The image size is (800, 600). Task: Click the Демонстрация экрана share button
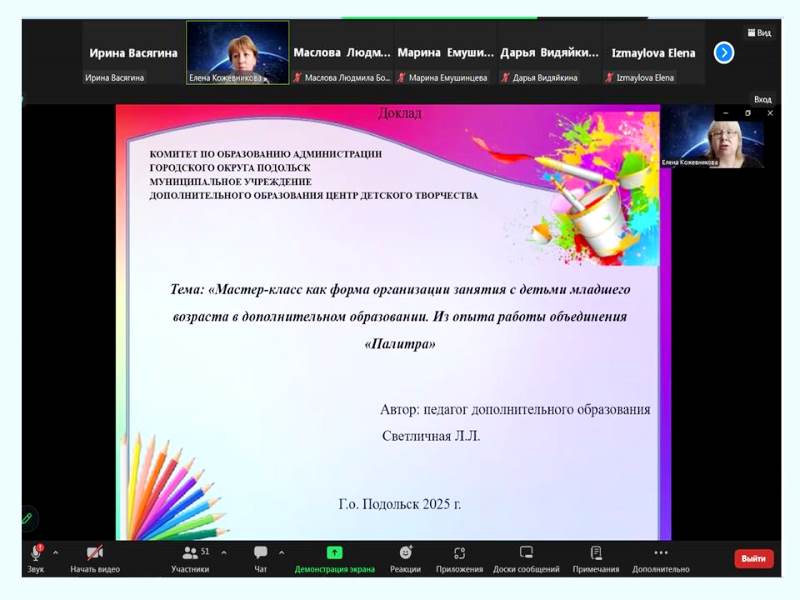334,558
